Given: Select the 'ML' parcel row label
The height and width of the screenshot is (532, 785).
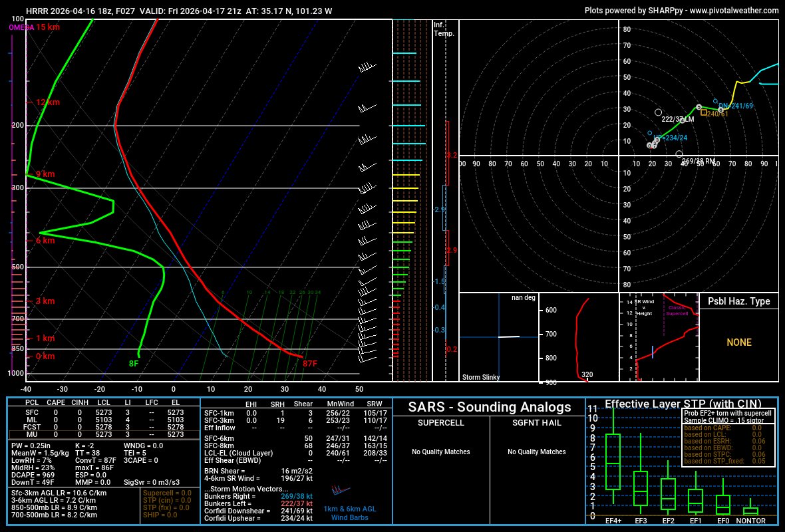Looking at the screenshot, I should click(x=32, y=420).
